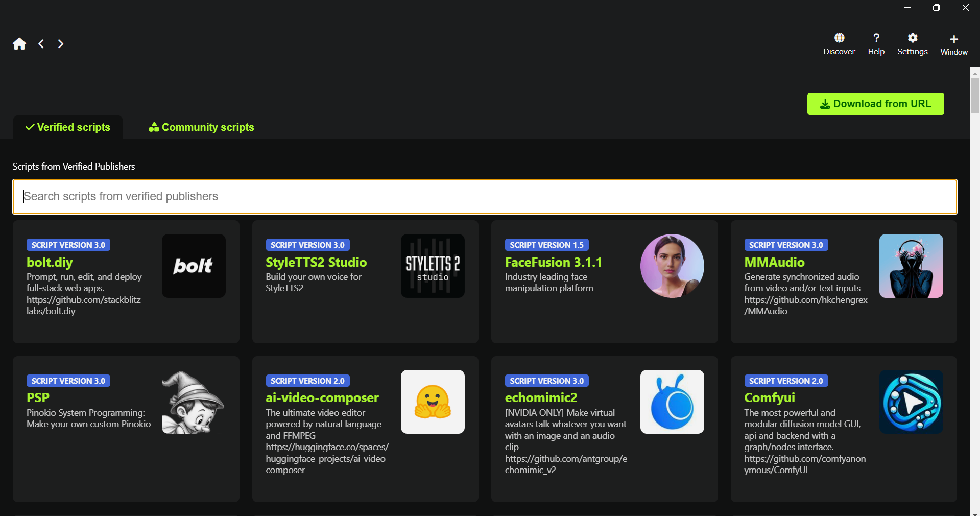Image resolution: width=980 pixels, height=516 pixels.
Task: Click 'Build your own voice for StyleTTS2' text
Action: coord(314,283)
